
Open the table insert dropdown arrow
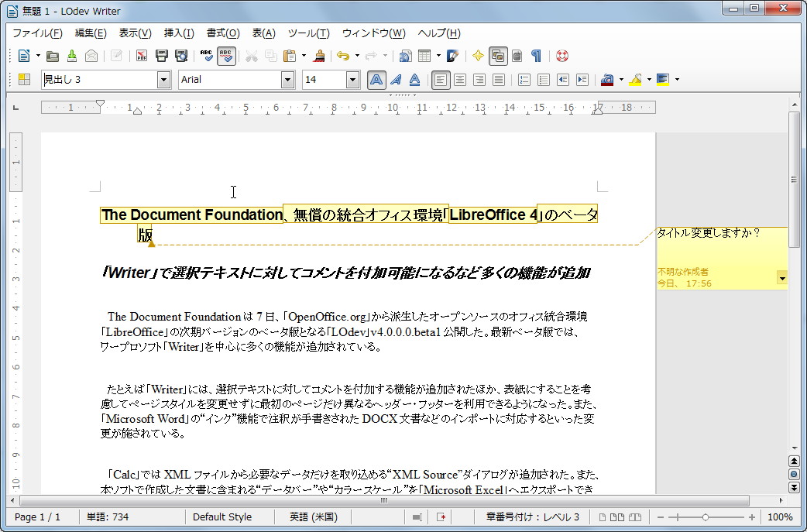pyautogui.click(x=438, y=56)
